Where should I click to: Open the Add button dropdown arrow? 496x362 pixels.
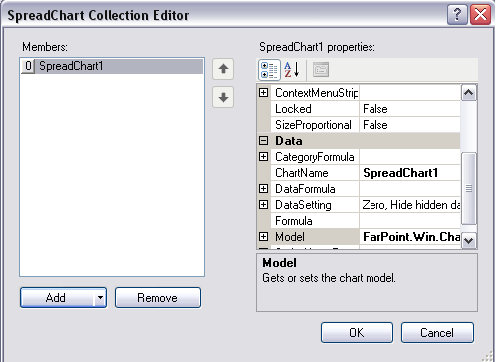pyautogui.click(x=100, y=298)
